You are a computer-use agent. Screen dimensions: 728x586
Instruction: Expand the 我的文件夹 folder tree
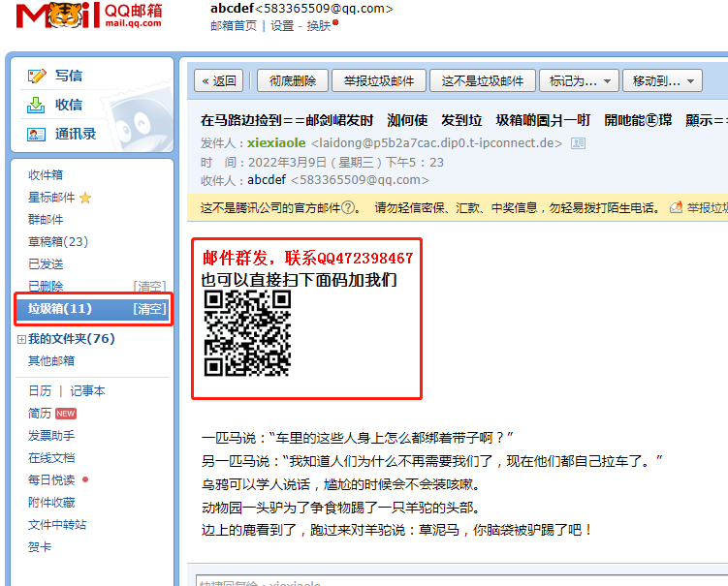coord(21,339)
